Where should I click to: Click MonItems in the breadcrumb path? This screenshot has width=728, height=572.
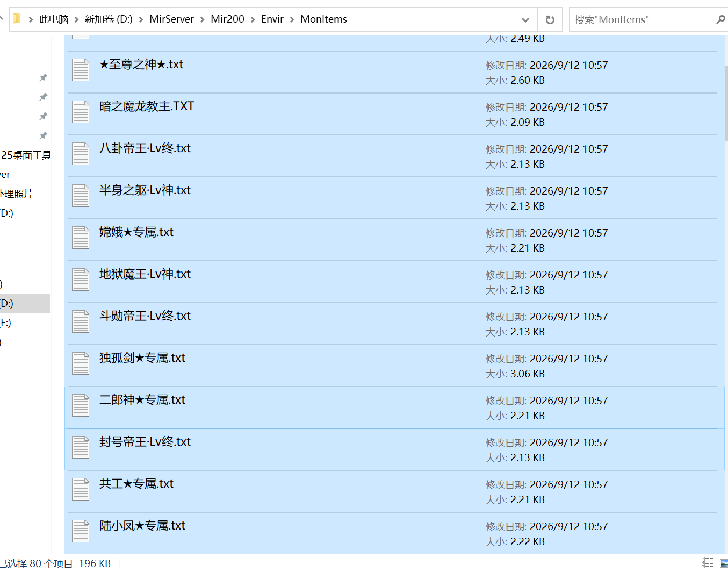tap(324, 19)
